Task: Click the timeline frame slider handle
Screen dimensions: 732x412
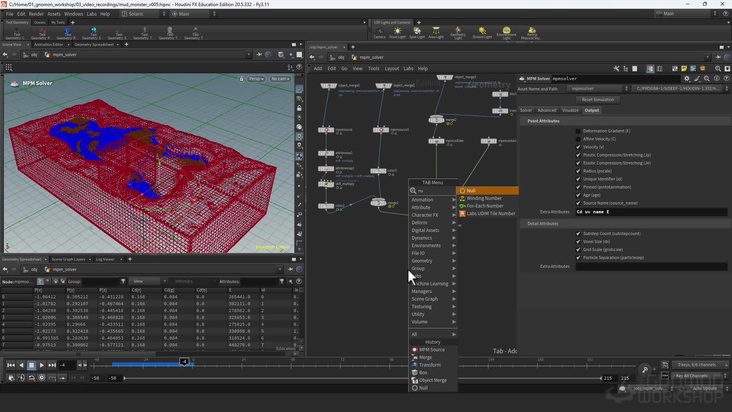Action: point(185,362)
